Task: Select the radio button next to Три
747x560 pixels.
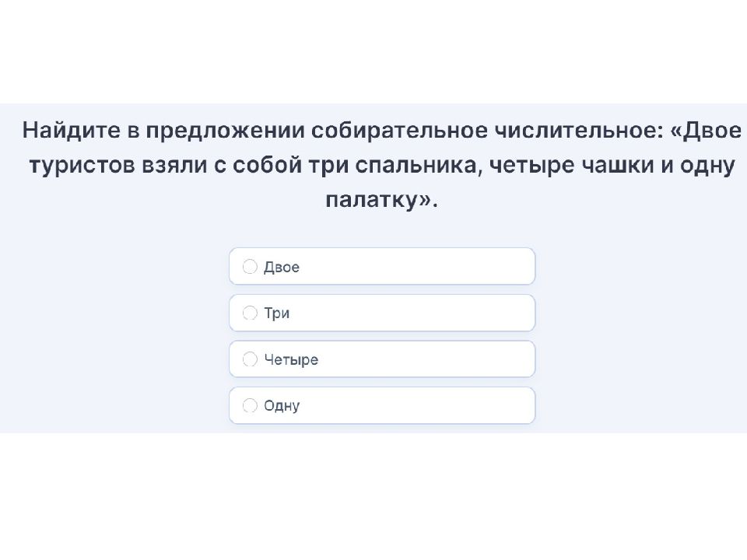Action: [x=250, y=313]
